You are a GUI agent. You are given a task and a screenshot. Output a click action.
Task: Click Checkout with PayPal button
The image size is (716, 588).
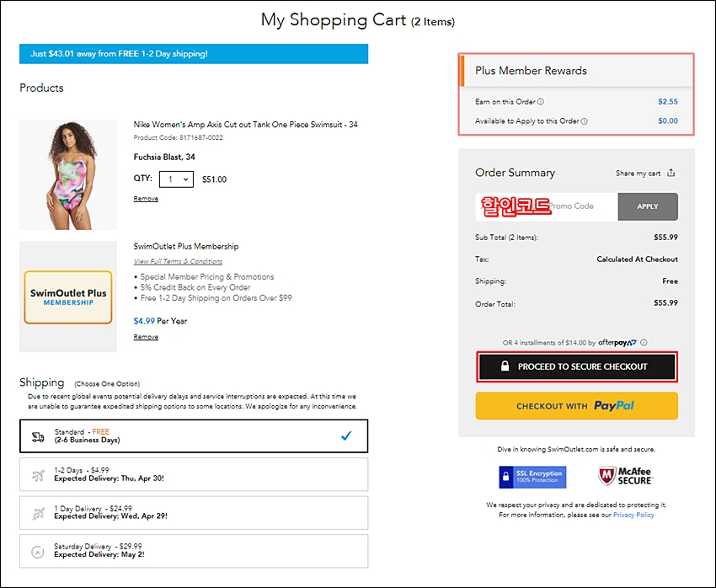(x=576, y=406)
